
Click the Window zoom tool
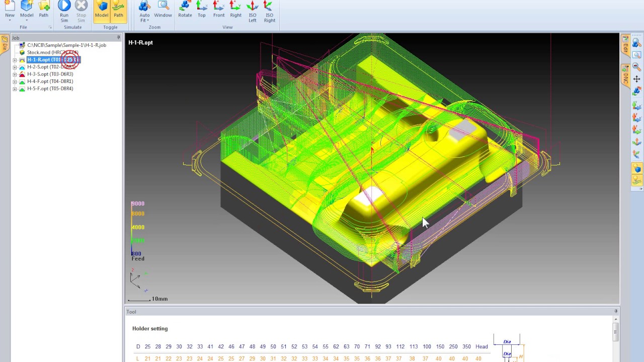pyautogui.click(x=163, y=10)
